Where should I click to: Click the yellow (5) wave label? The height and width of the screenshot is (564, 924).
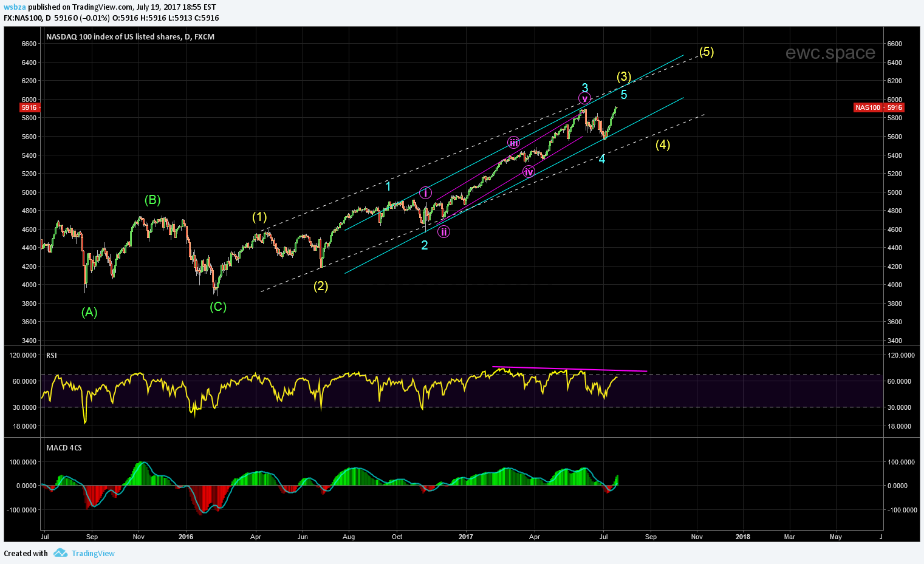coord(706,52)
